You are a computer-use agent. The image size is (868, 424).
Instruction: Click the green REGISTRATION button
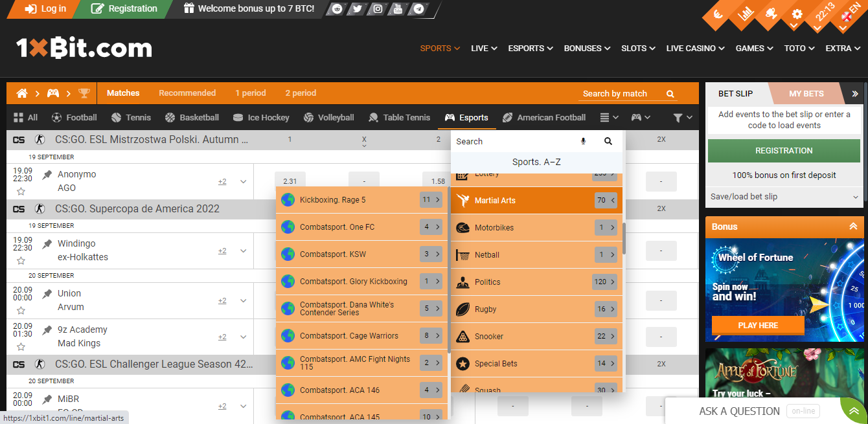(x=783, y=150)
